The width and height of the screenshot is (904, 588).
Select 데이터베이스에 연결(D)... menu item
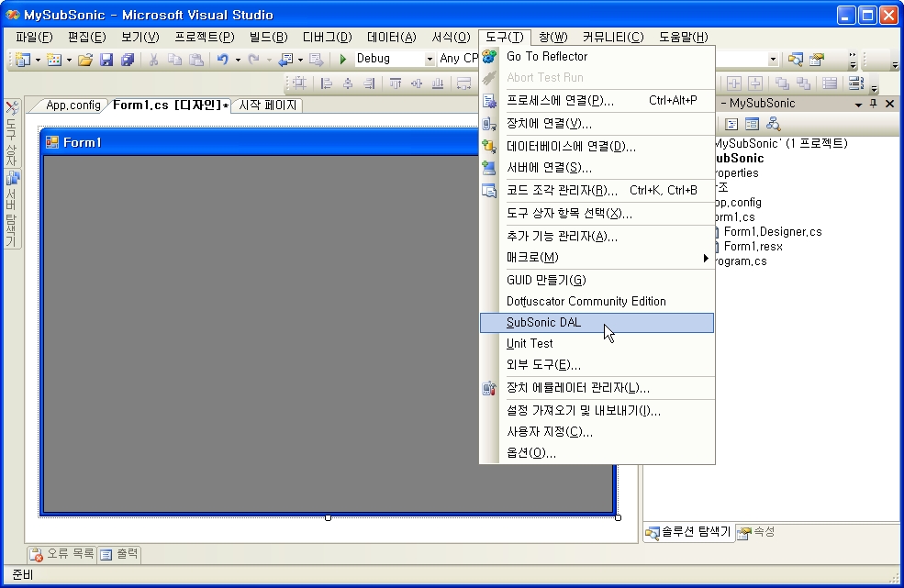(597, 147)
